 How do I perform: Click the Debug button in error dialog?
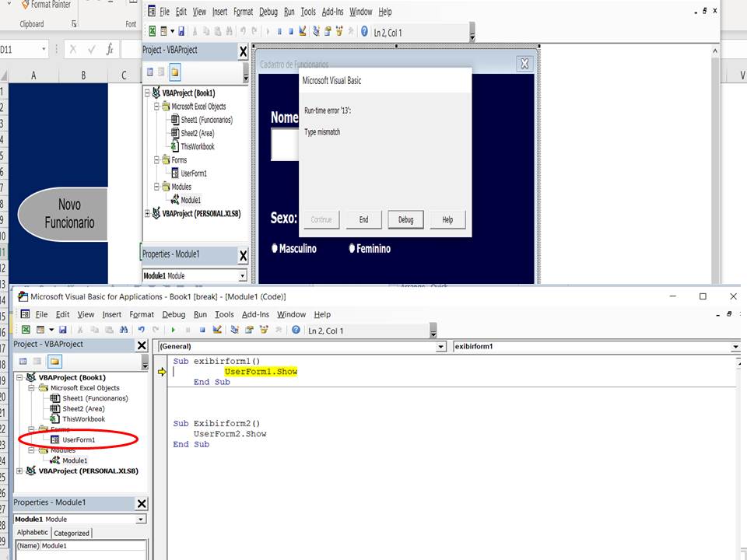pos(405,219)
